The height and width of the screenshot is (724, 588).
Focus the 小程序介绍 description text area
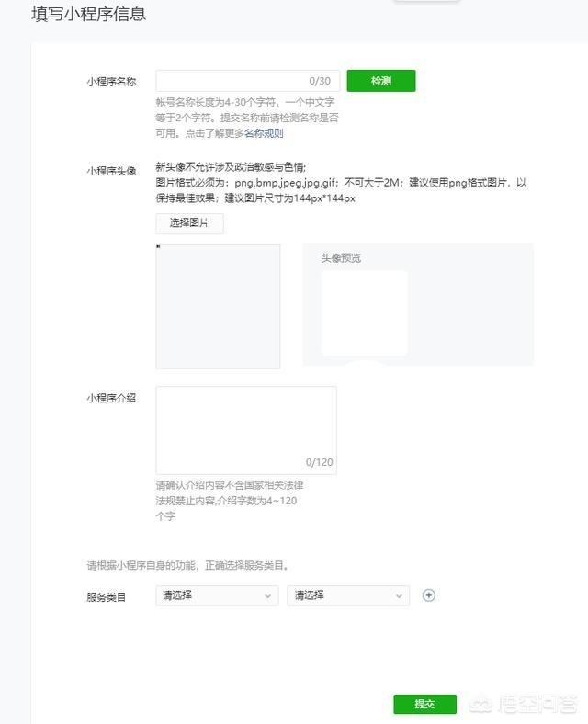(x=246, y=430)
